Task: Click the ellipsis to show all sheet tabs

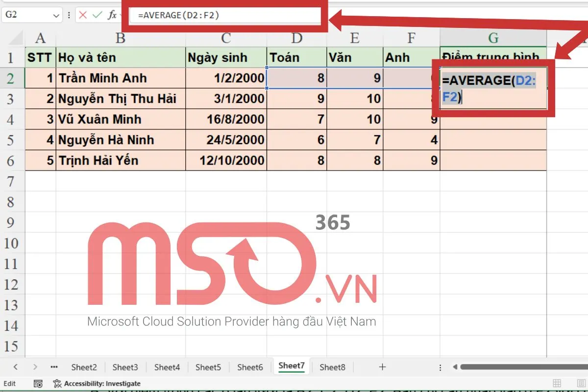Action: click(x=54, y=366)
